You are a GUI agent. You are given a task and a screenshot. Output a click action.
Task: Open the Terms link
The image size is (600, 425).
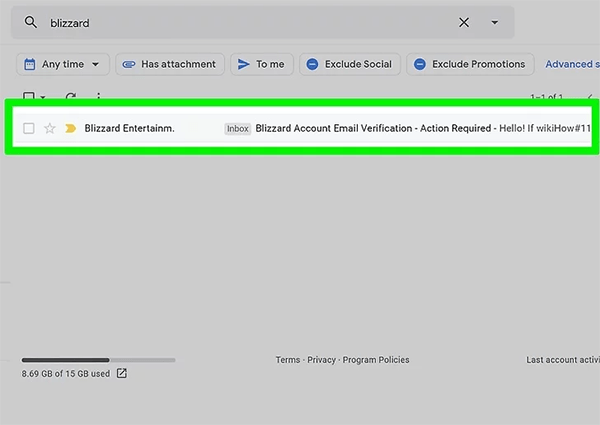point(288,360)
